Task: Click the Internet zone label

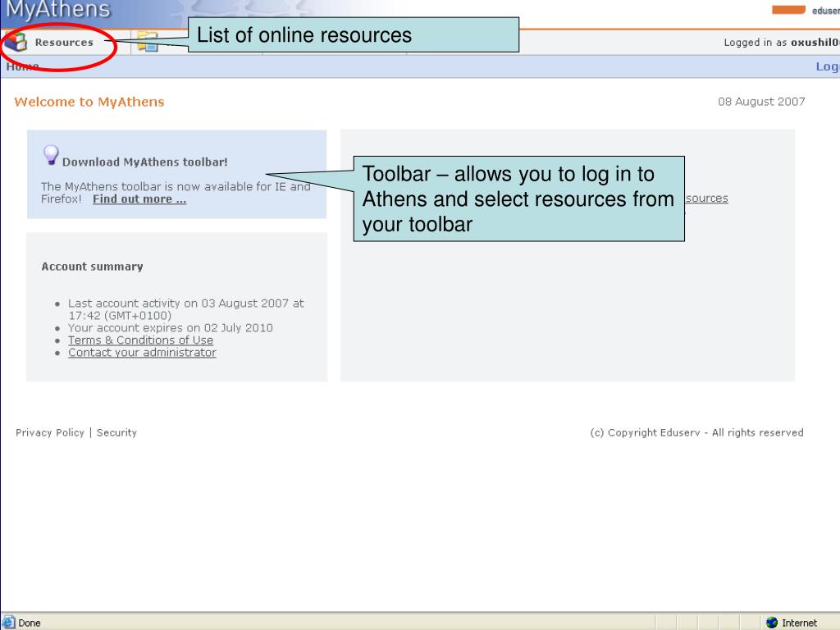Action: 799,623
